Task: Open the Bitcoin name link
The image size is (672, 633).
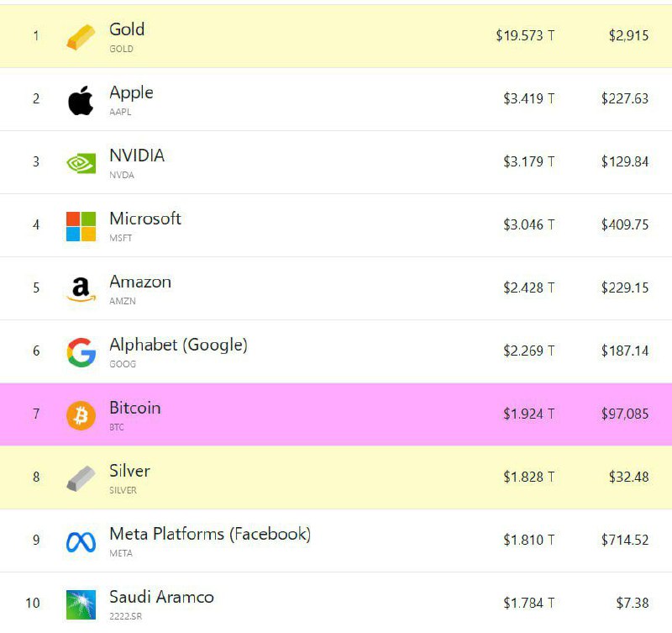Action: click(x=135, y=408)
